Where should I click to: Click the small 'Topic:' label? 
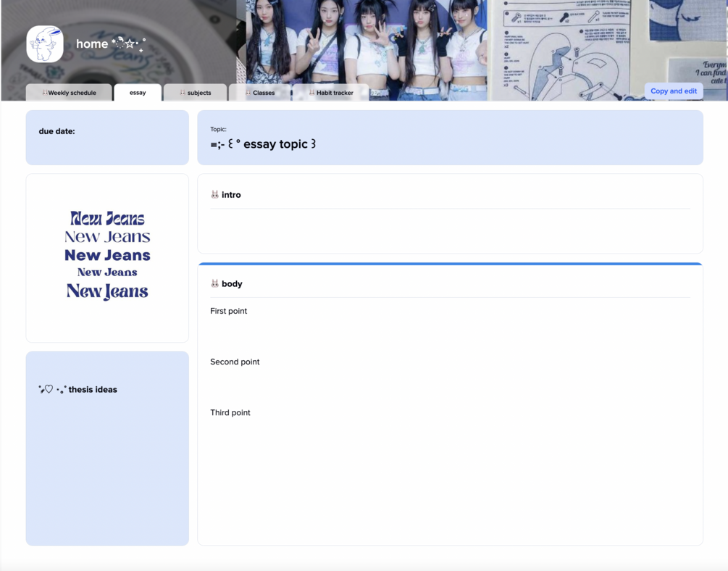[x=218, y=129]
